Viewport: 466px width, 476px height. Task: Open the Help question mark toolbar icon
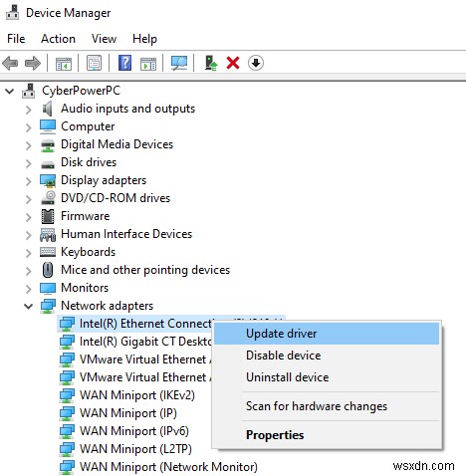click(124, 63)
